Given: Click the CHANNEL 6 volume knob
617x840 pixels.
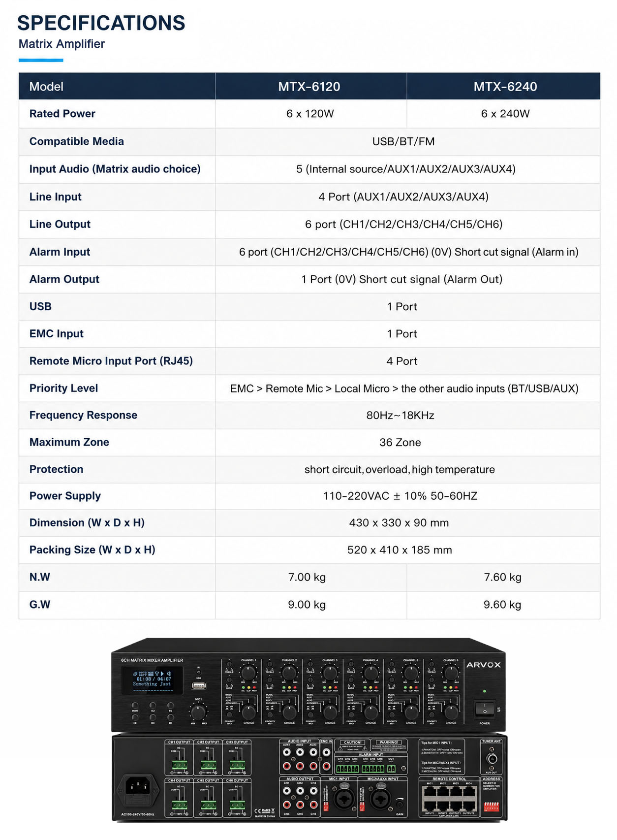Looking at the screenshot, I should point(451,672).
